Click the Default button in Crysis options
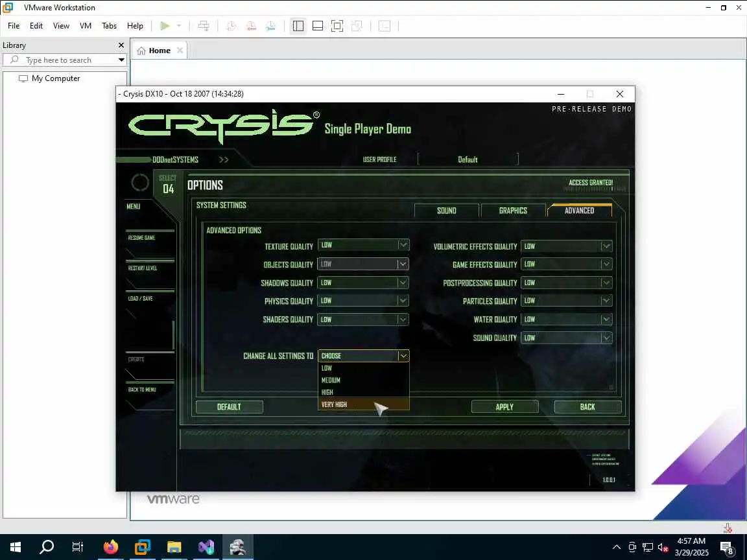747x560 pixels. click(x=229, y=406)
